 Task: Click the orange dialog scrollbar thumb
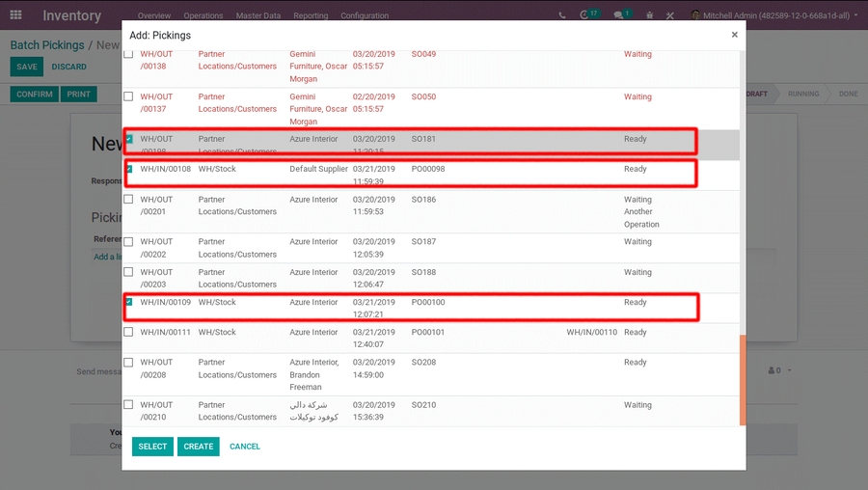point(742,379)
